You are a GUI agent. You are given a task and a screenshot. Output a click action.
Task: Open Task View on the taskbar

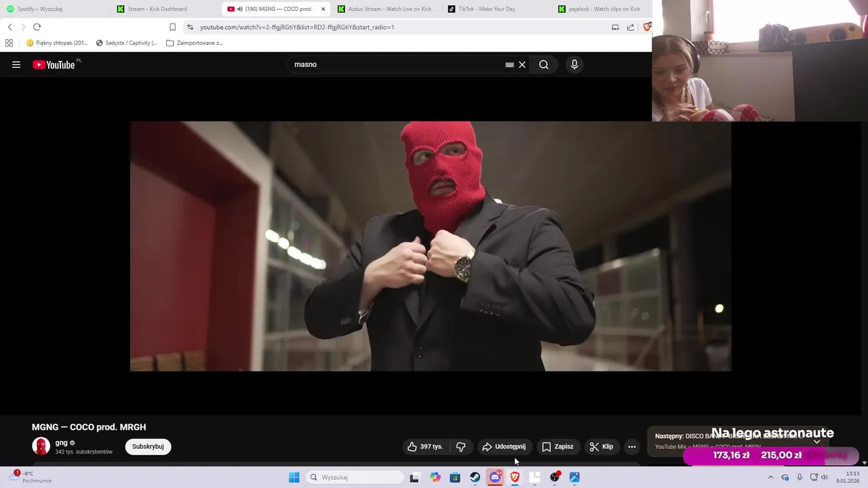coord(414,477)
